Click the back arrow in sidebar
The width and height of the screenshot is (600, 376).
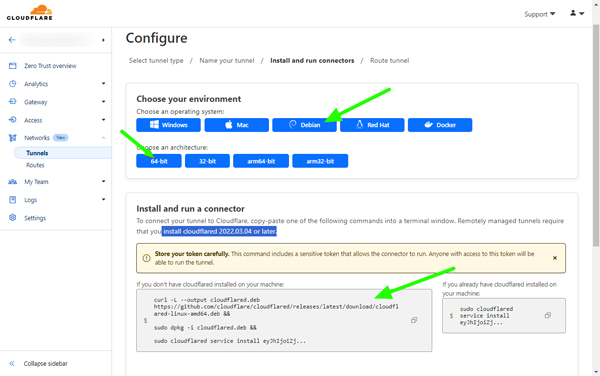pyautogui.click(x=12, y=40)
